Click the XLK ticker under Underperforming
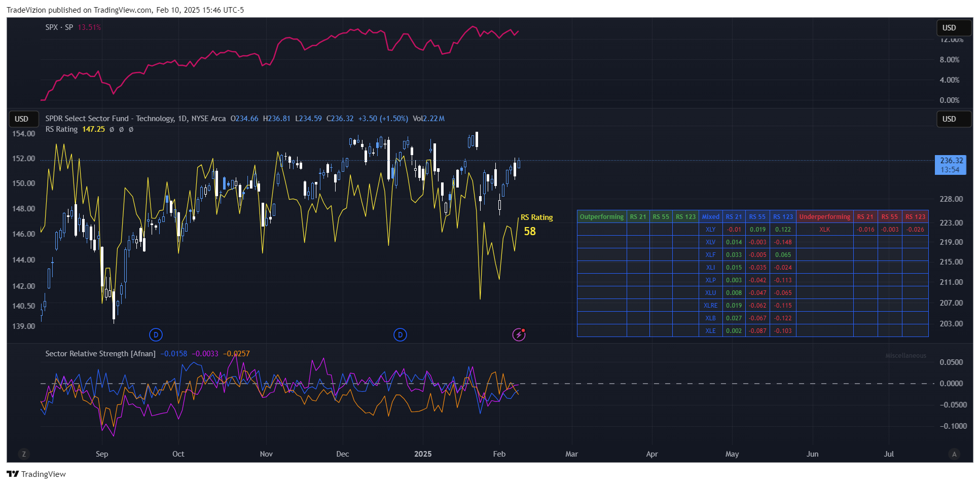 pos(825,230)
